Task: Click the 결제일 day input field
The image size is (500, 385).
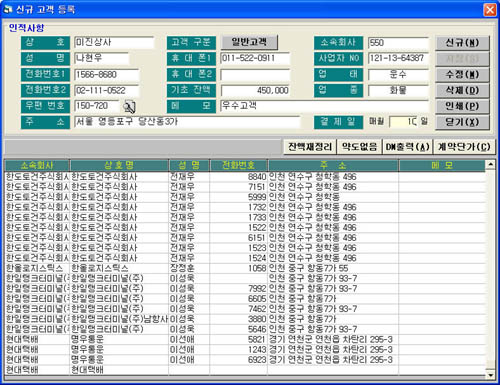Action: tap(403, 122)
